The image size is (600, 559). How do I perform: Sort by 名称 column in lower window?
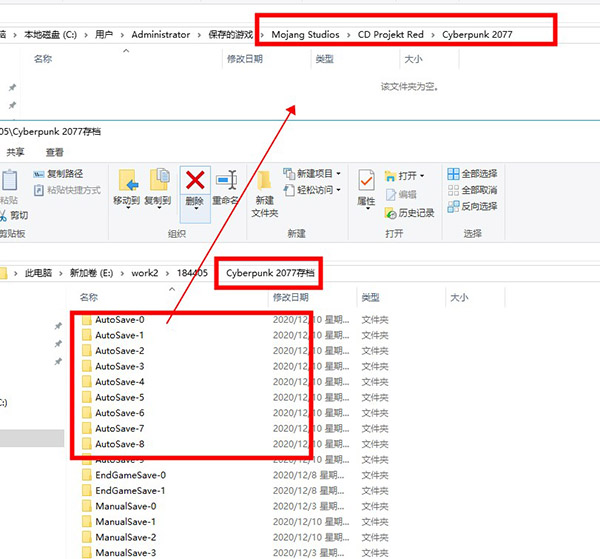tap(89, 297)
